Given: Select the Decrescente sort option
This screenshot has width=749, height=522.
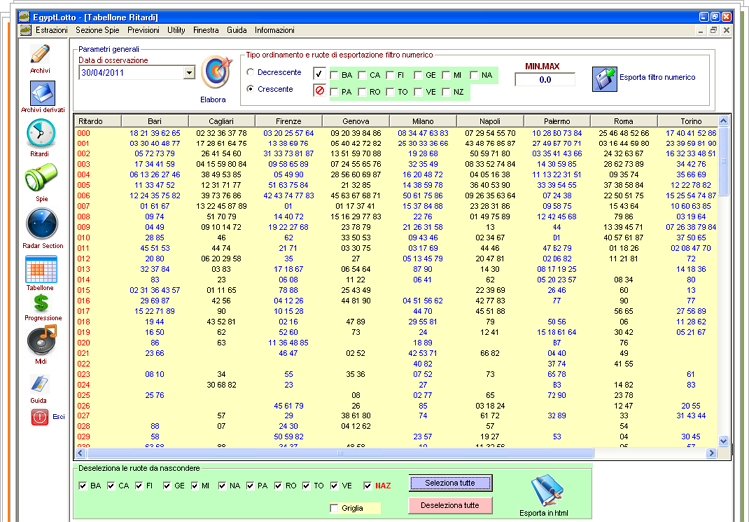Looking at the screenshot, I should 250,72.
